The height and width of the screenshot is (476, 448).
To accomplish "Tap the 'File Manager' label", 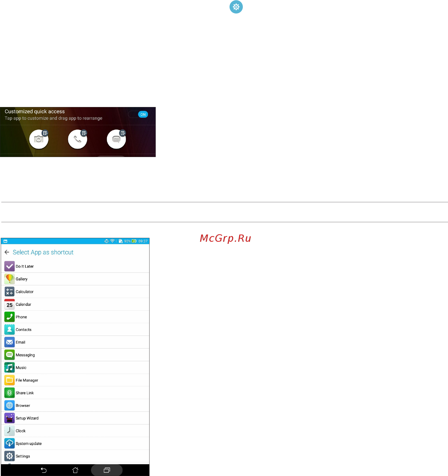I will point(27,380).
